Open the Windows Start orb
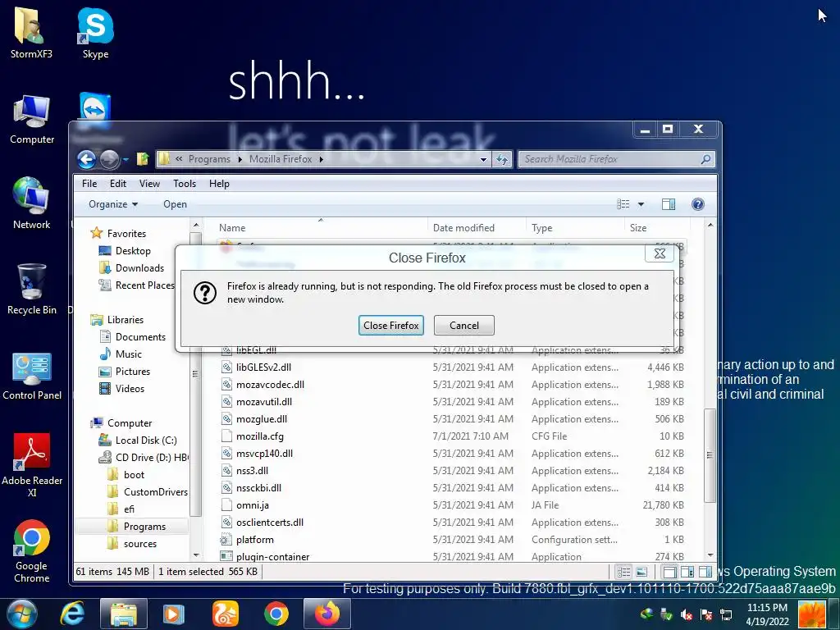840x630 pixels. [22, 614]
